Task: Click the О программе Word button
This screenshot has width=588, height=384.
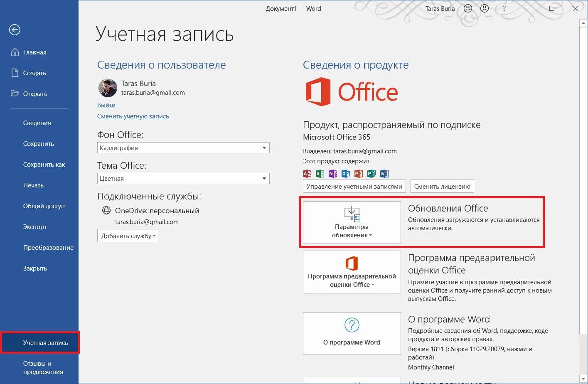Action: point(352,334)
